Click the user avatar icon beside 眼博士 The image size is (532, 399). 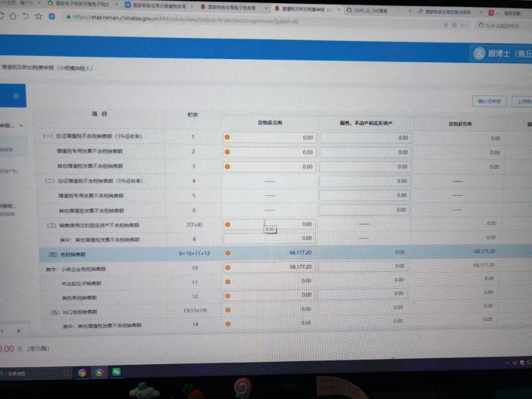point(478,54)
